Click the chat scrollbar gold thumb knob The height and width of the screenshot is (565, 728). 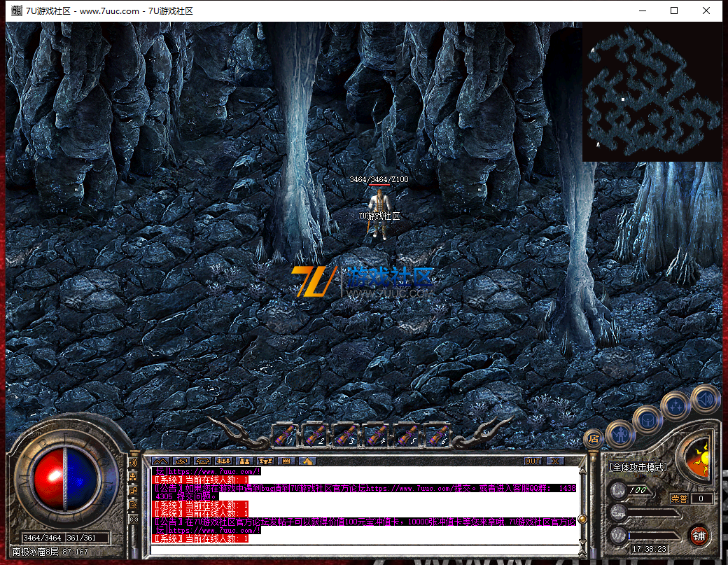tap(582, 519)
